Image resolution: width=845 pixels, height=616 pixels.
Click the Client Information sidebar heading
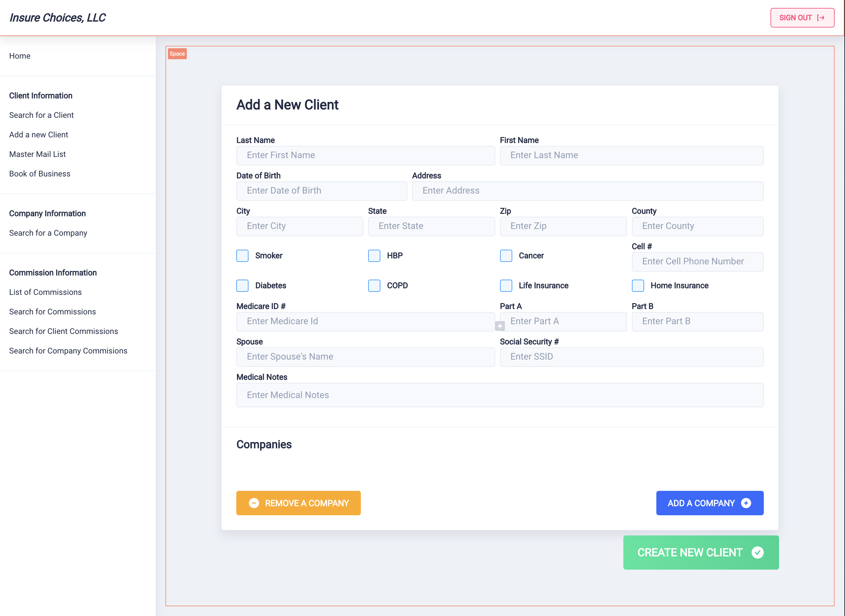click(x=41, y=96)
